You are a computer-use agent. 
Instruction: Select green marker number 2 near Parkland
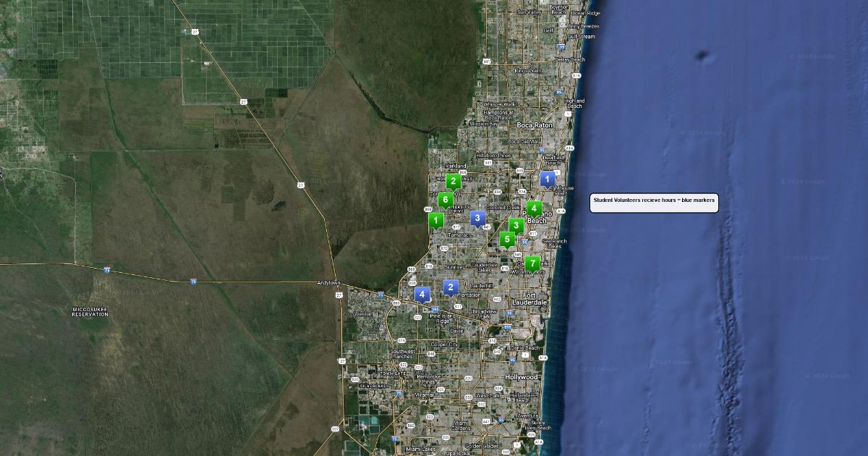click(454, 181)
